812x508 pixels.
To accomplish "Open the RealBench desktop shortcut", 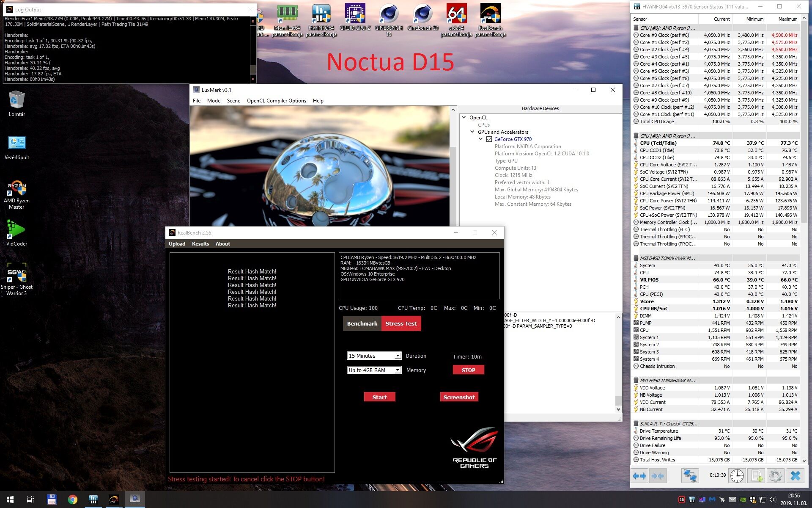I will tap(490, 20).
